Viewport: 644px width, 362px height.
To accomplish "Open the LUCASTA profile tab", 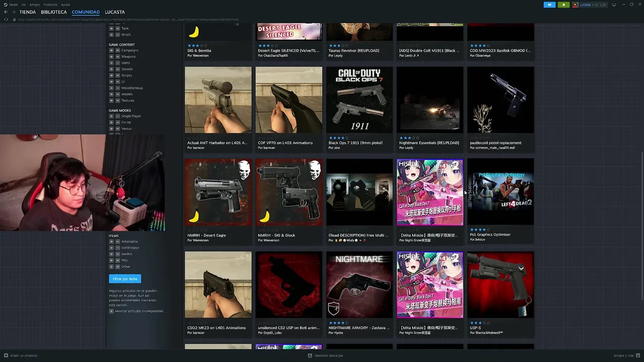I will tap(115, 12).
